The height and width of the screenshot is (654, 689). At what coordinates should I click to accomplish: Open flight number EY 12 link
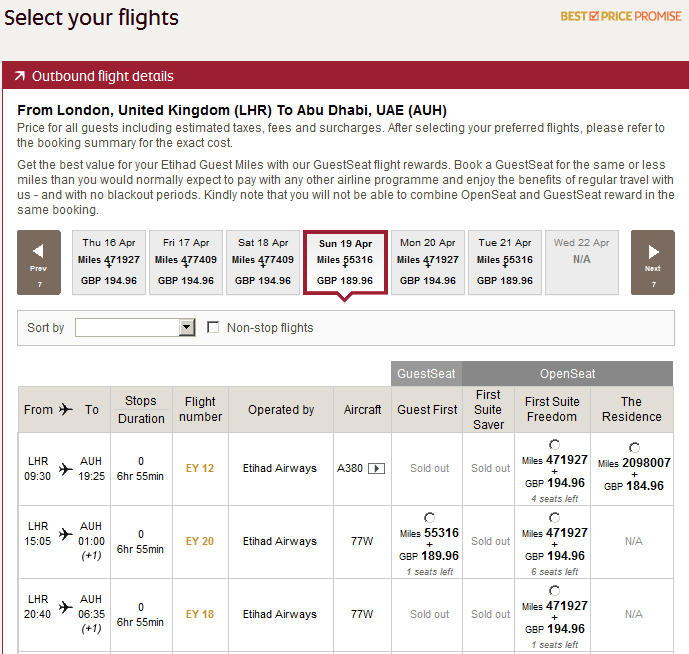(x=200, y=468)
